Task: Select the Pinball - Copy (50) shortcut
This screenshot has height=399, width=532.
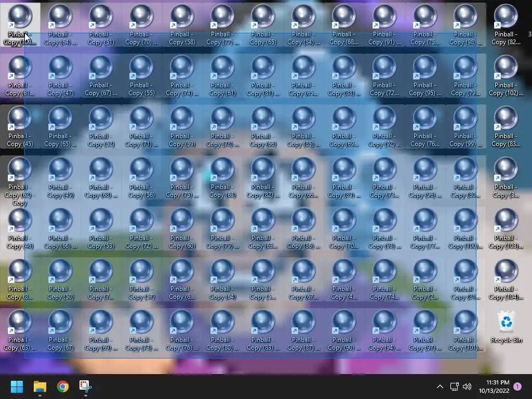Action: point(60,280)
